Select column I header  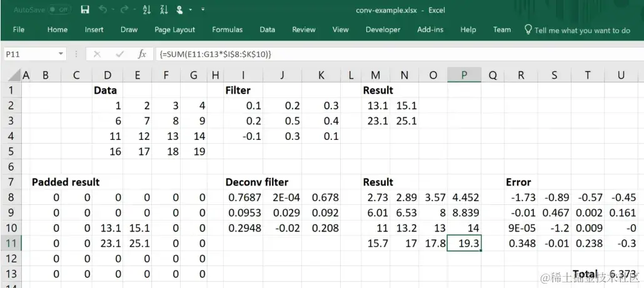click(x=243, y=75)
